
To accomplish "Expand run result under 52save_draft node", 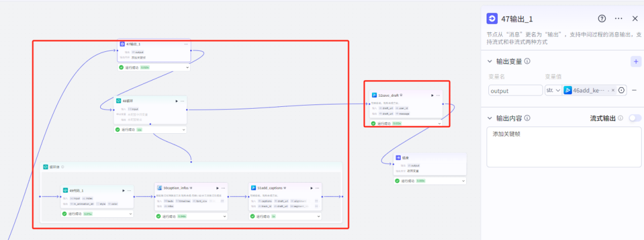I will tap(439, 124).
